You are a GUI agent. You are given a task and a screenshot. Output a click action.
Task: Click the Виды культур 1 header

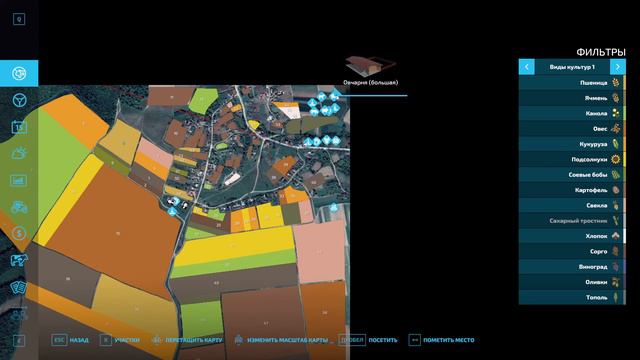point(572,67)
